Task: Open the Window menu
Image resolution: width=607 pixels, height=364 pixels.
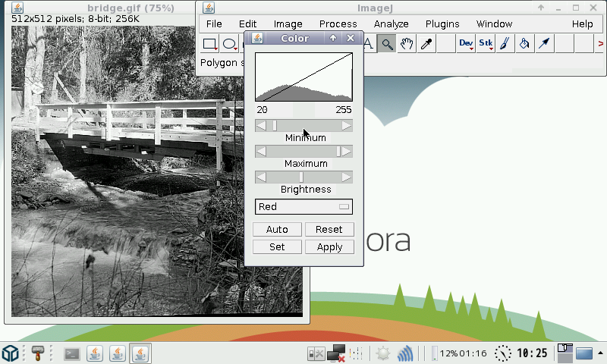Action: pyautogui.click(x=495, y=24)
